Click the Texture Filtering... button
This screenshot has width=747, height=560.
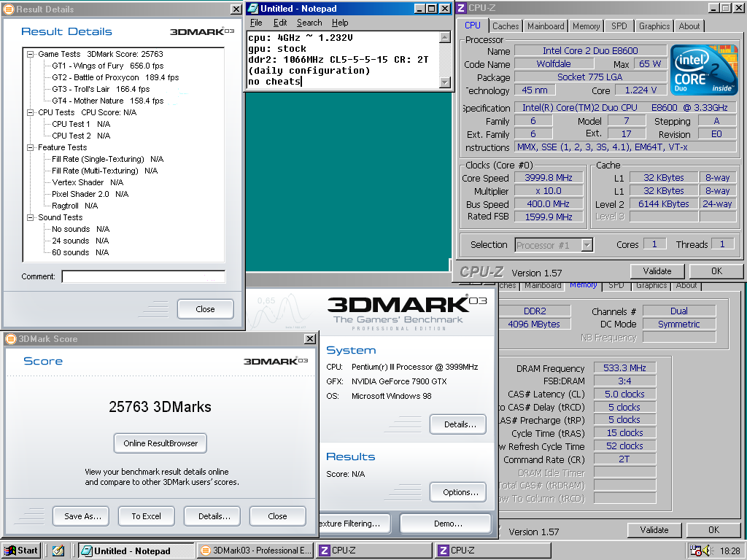[354, 524]
